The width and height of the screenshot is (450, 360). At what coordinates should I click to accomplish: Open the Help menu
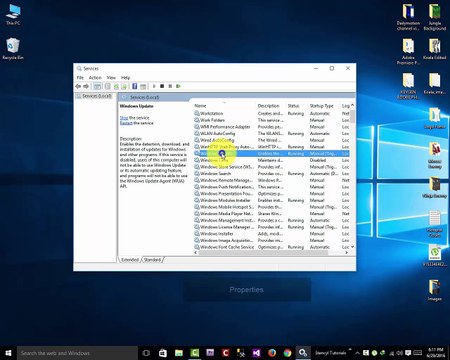tap(125, 78)
